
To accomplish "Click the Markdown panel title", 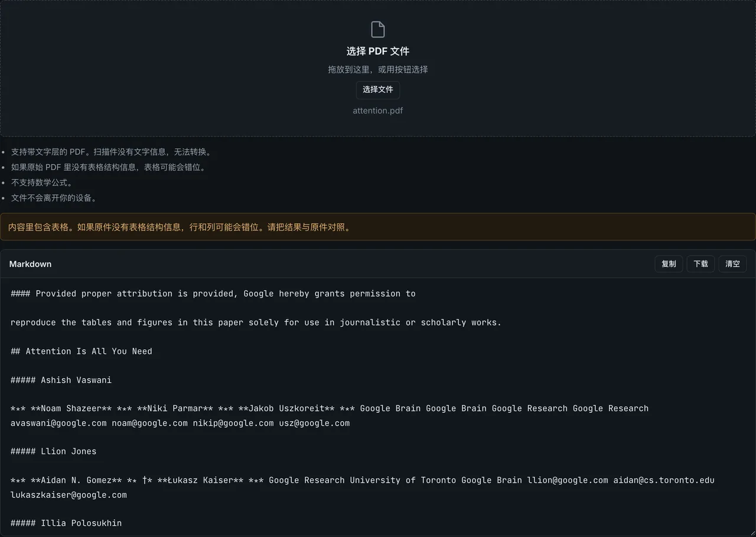I will click(30, 264).
